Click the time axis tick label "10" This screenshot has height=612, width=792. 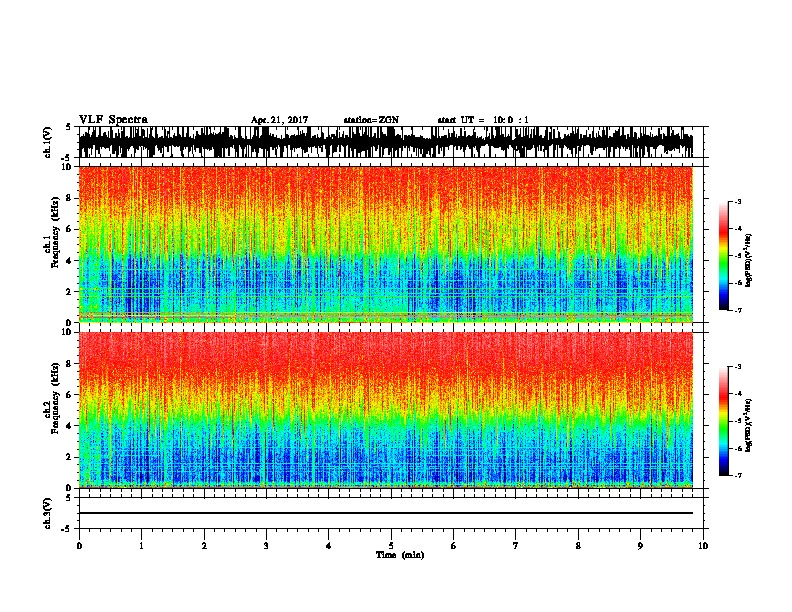pyautogui.click(x=703, y=546)
